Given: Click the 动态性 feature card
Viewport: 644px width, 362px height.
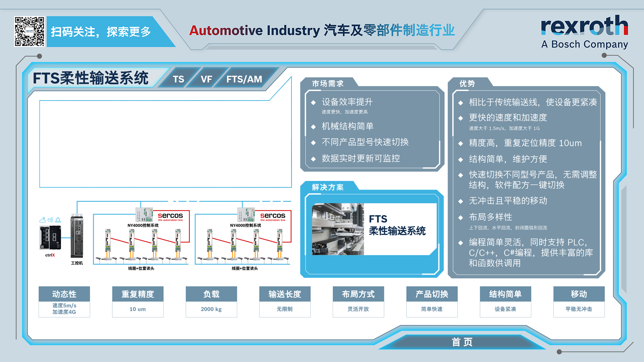Looking at the screenshot, I should [64, 302].
